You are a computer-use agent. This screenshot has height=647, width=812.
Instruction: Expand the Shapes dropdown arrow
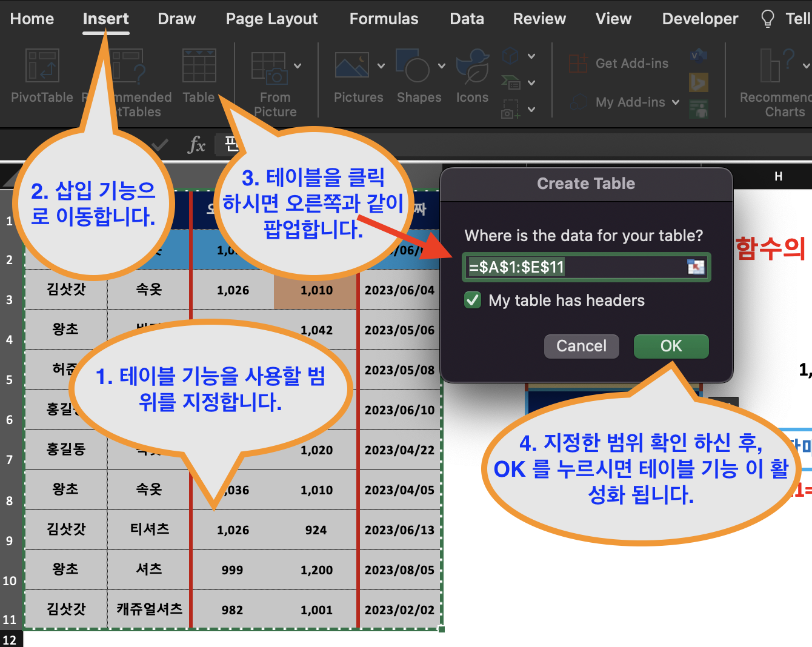442,67
